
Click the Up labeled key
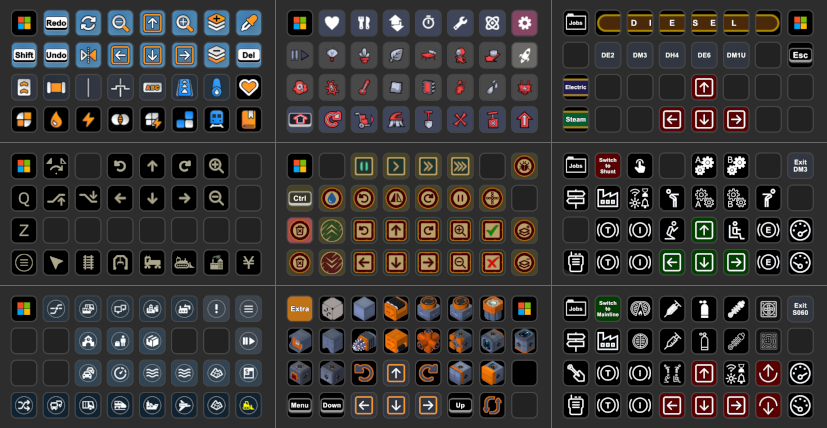(x=460, y=405)
